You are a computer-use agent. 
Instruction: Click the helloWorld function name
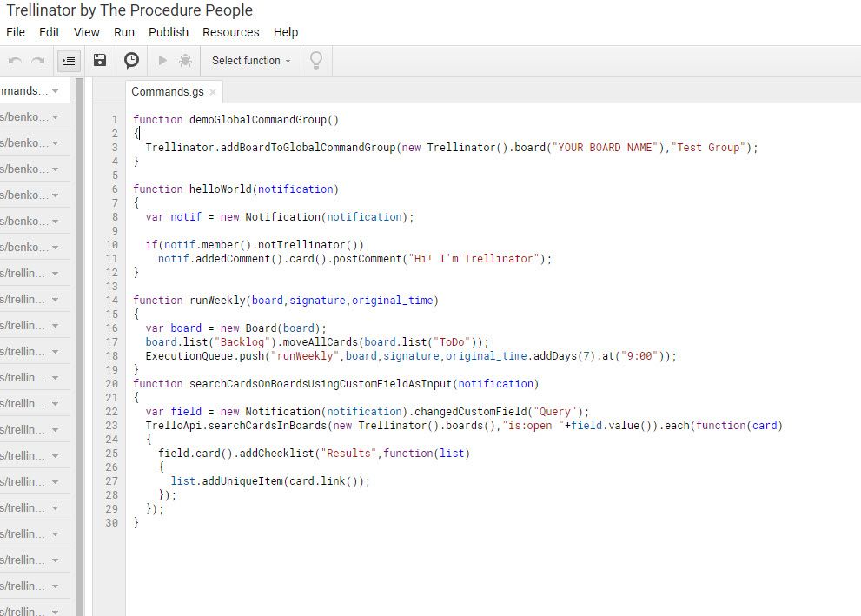221,189
